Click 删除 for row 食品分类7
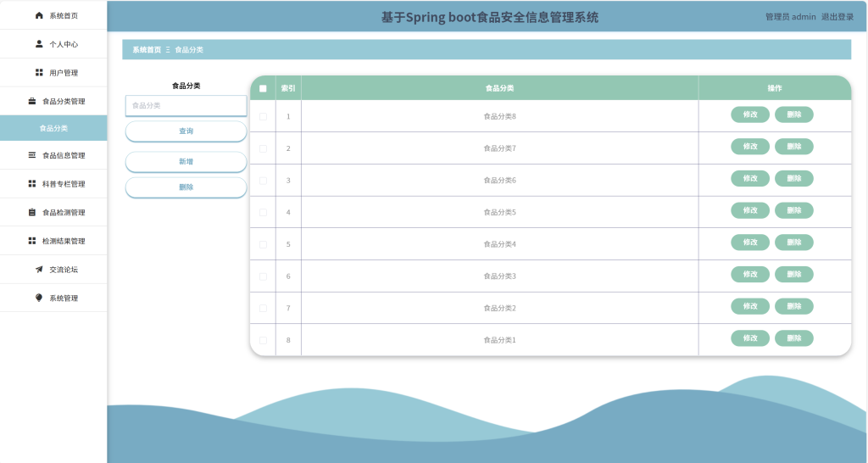 (x=793, y=147)
